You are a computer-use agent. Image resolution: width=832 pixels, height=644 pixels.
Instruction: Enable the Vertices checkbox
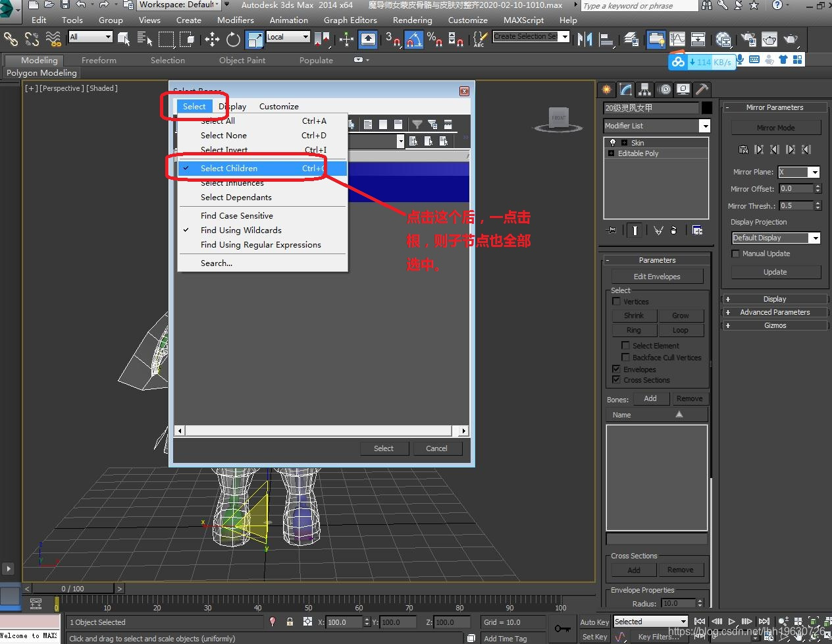617,302
